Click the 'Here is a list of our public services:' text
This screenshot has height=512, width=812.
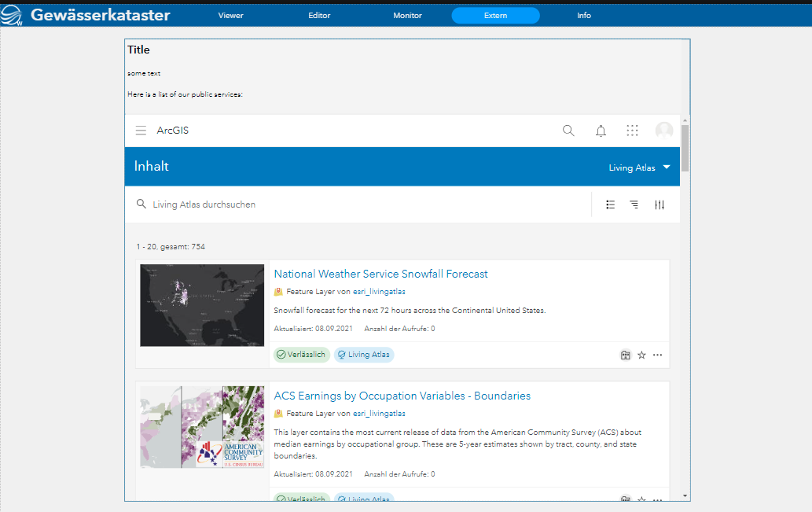coord(185,94)
